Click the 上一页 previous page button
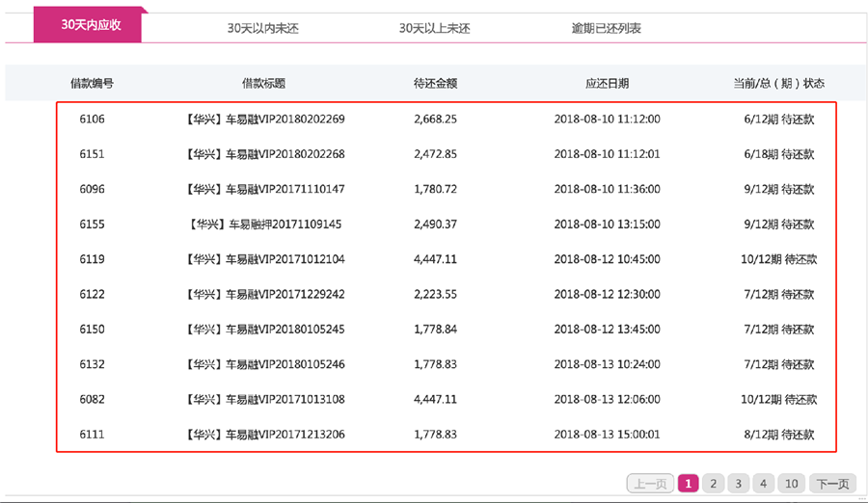 pyautogui.click(x=650, y=484)
